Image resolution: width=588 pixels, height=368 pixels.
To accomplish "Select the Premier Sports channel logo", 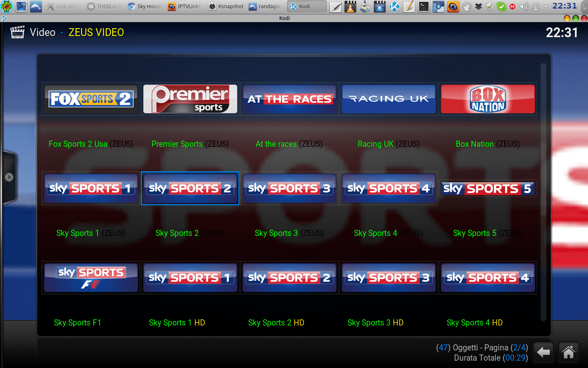I will click(x=190, y=99).
